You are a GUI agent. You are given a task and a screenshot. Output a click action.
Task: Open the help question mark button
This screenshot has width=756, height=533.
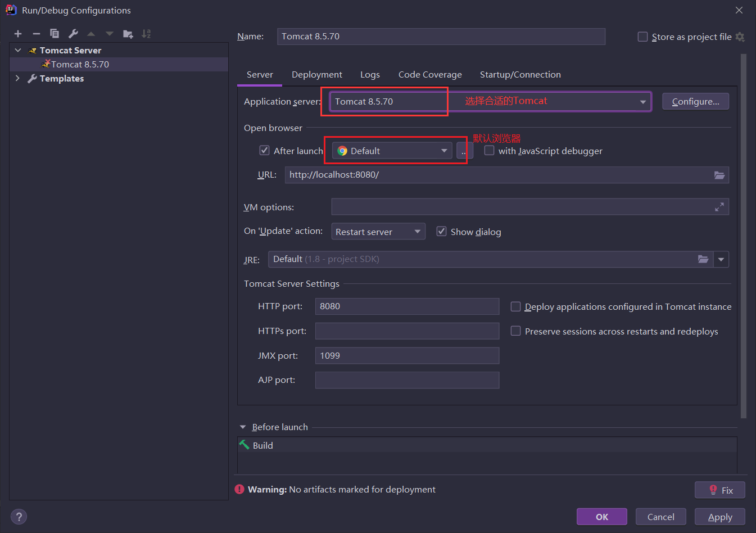pos(19,517)
